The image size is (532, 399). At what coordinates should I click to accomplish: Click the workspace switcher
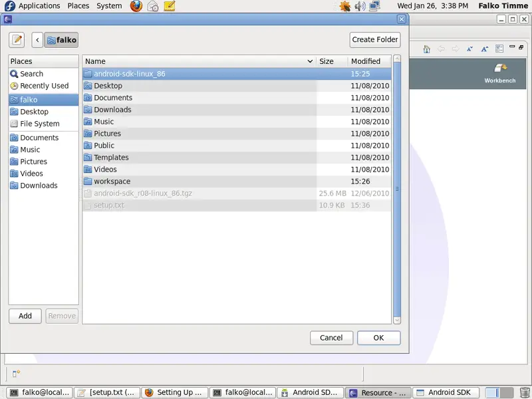point(499,392)
